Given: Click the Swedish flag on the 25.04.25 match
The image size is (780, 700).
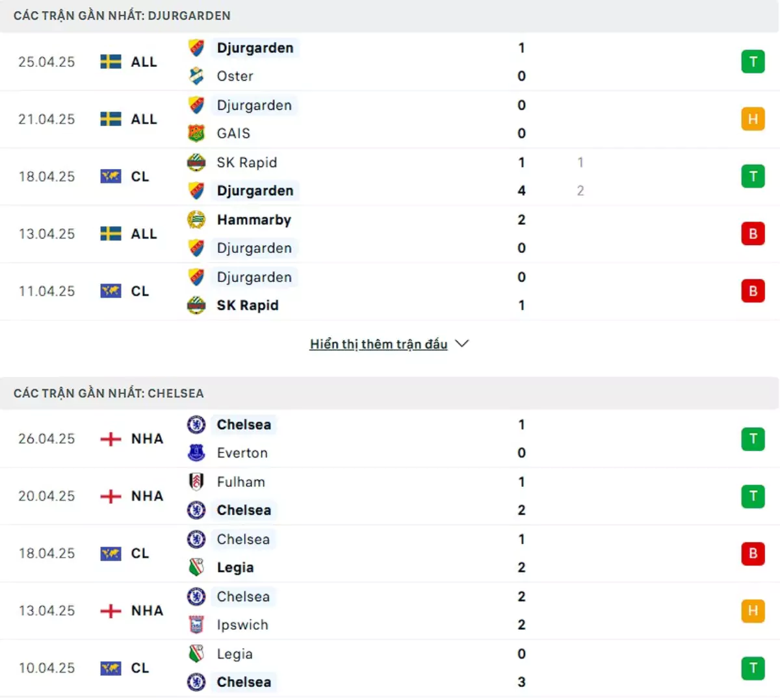Looking at the screenshot, I should coord(111,62).
